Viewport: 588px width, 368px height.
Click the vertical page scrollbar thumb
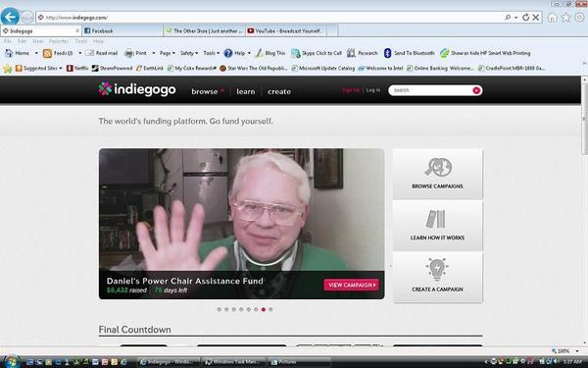[584, 119]
